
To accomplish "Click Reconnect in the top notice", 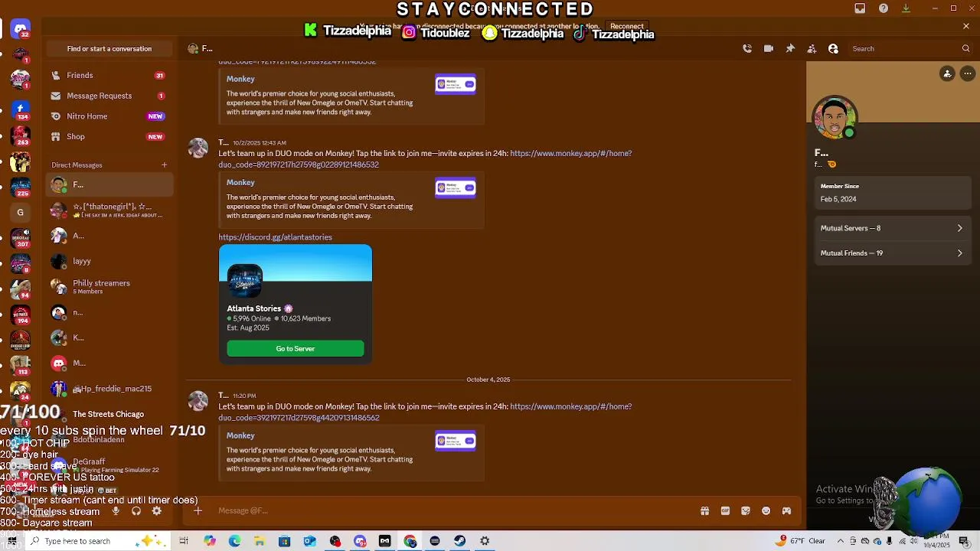I will click(x=627, y=26).
